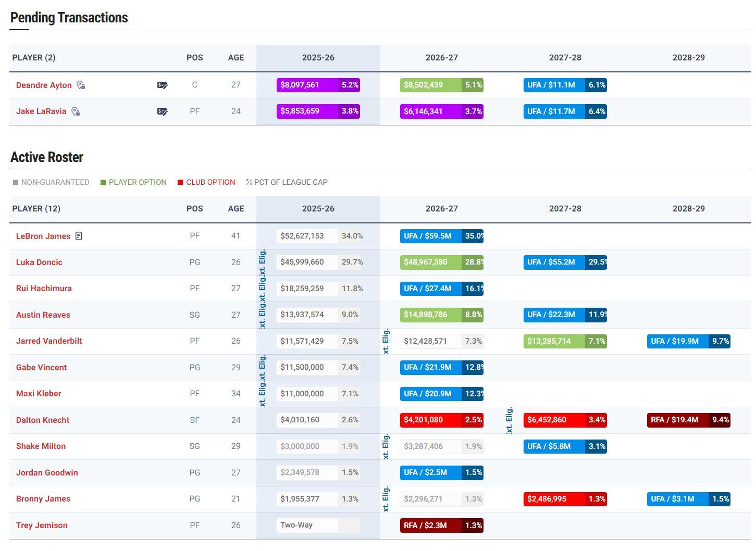Sort Active Roster by the POS column
Viewport: 756px width, 551px height.
(x=194, y=209)
